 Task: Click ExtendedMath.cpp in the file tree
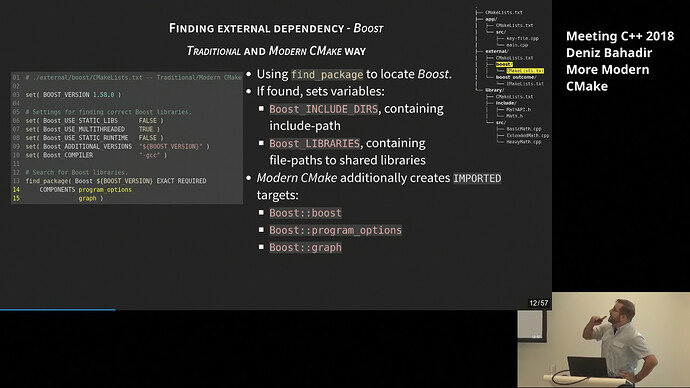[528, 135]
